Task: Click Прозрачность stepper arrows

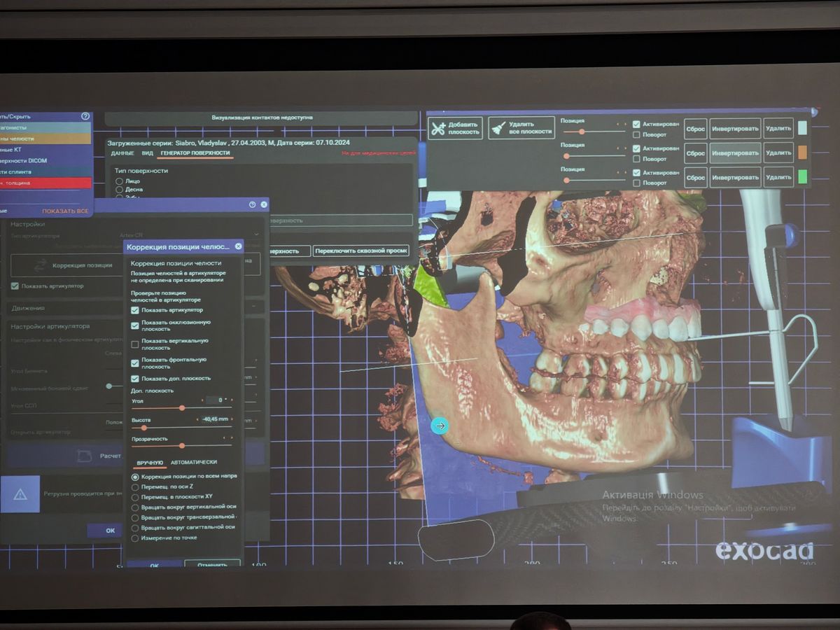Action: click(229, 439)
